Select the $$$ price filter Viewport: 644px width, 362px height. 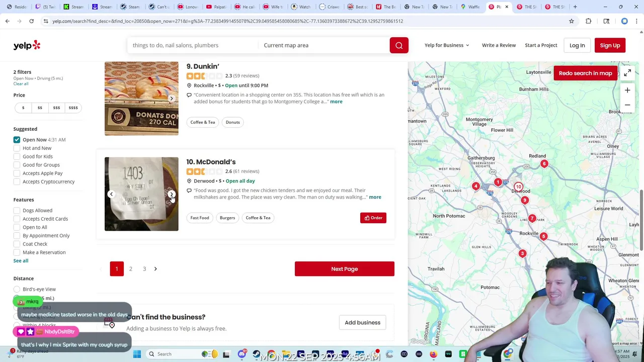click(x=56, y=108)
